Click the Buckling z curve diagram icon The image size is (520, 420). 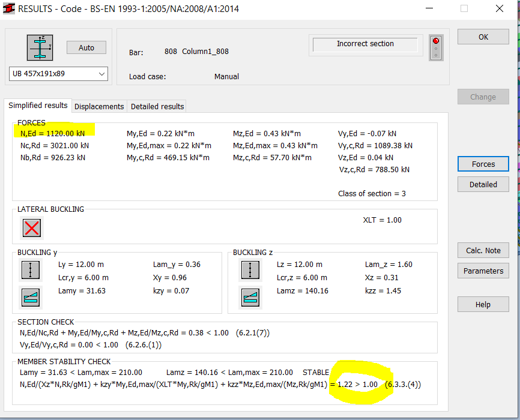click(249, 296)
